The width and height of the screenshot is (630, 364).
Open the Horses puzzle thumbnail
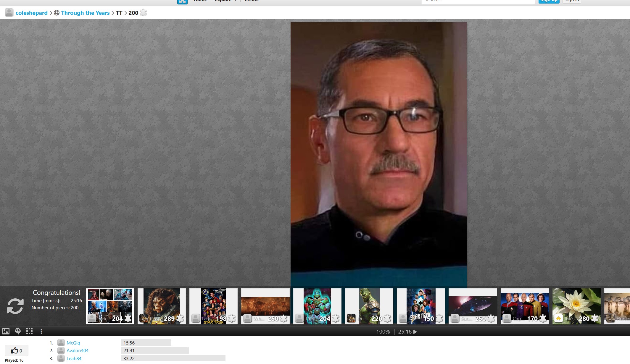[617, 306]
